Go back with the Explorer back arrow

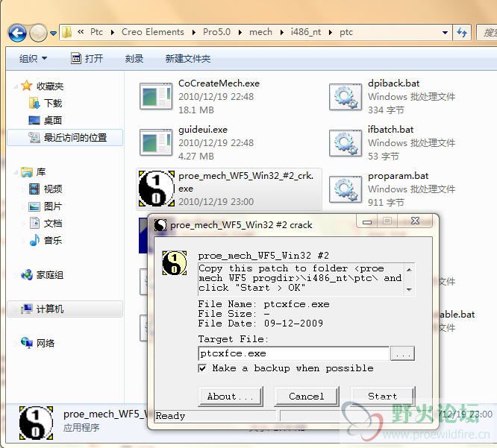click(17, 33)
